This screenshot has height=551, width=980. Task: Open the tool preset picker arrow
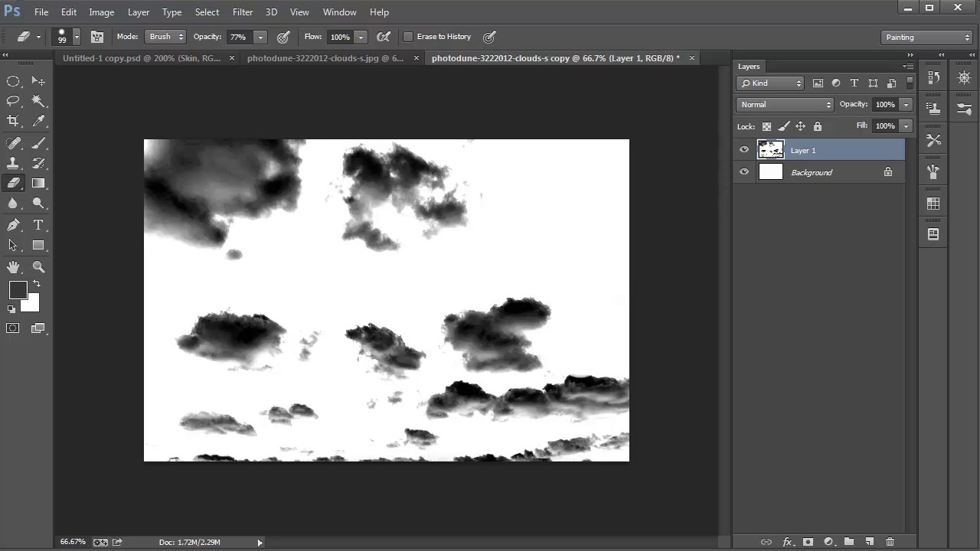pos(38,37)
